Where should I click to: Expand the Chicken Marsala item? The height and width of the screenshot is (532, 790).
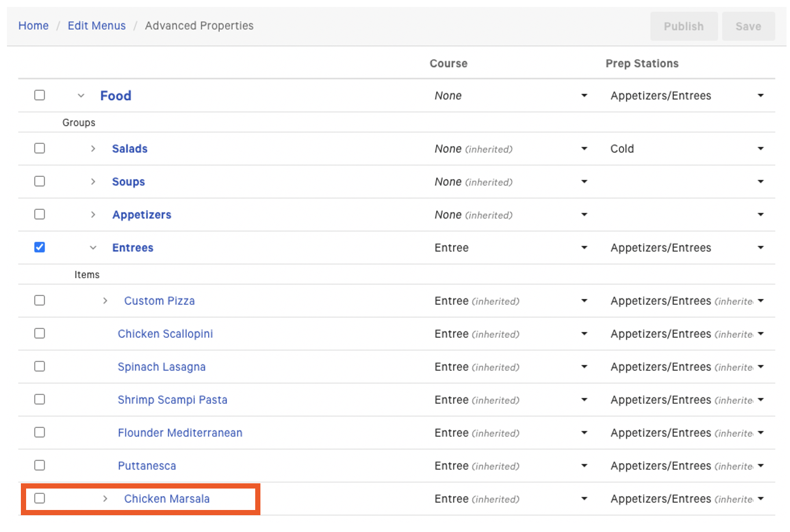105,498
